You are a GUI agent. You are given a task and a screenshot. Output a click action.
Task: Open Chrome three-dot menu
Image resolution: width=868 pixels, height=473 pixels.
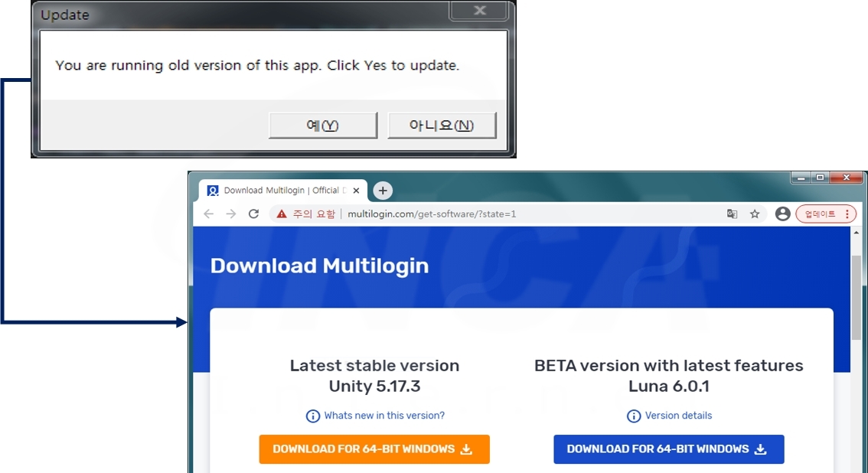pos(847,214)
